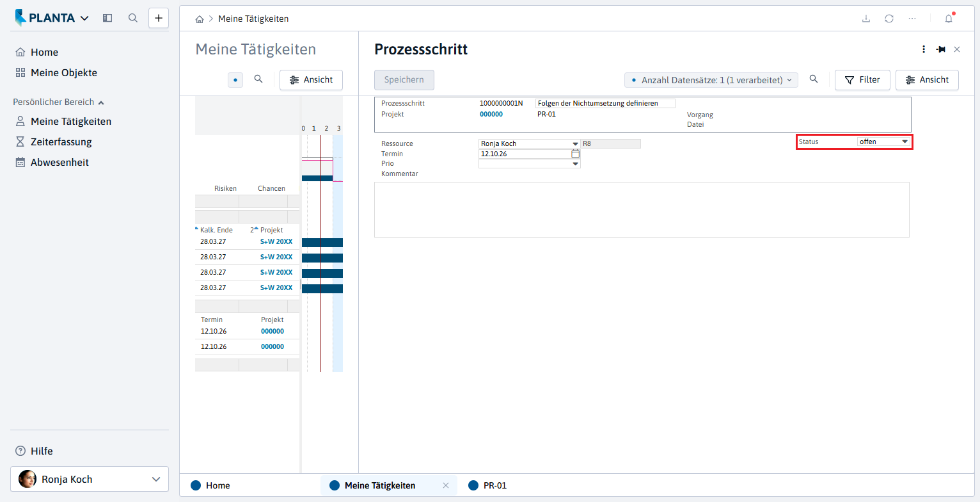This screenshot has width=980, height=502.
Task: Open the calendar picker for Termin
Action: tap(575, 154)
